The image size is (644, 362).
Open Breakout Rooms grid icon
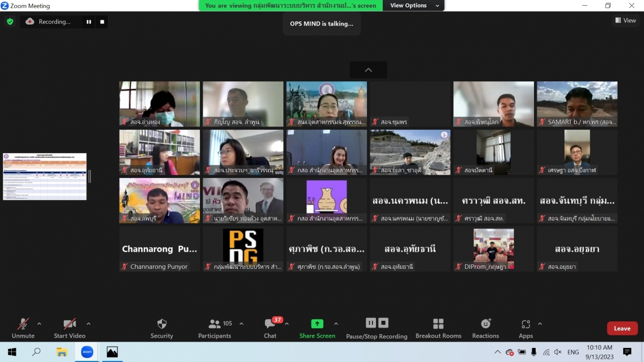[x=438, y=324]
